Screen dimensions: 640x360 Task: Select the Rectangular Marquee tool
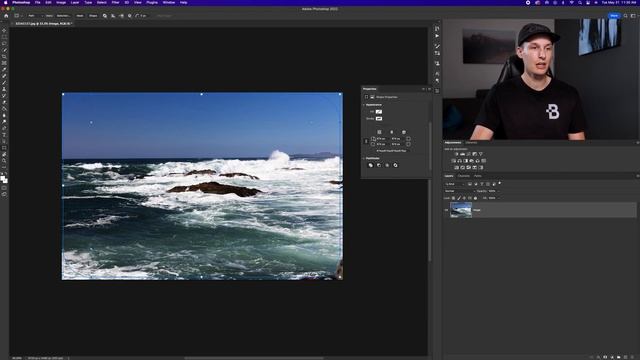(x=4, y=37)
